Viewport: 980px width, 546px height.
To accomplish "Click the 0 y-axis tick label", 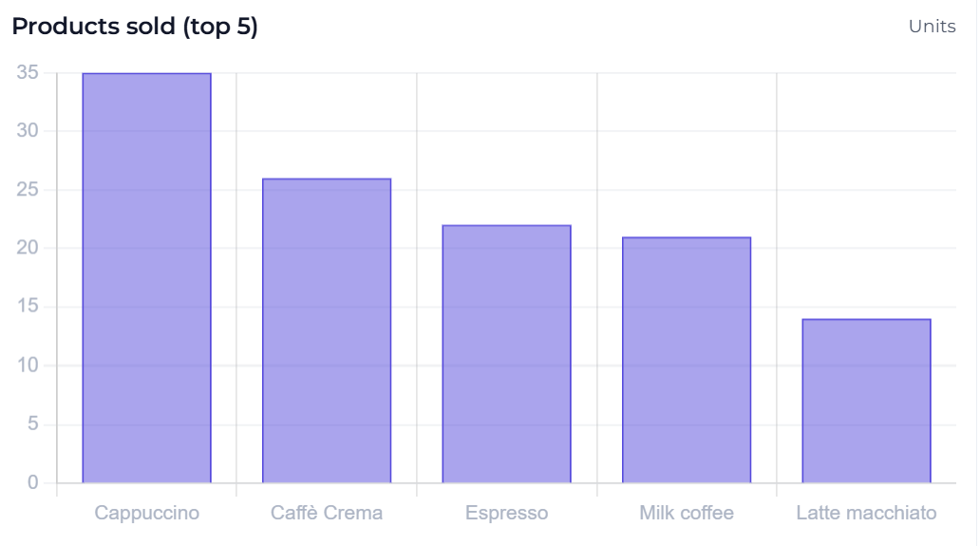I will click(33, 483).
